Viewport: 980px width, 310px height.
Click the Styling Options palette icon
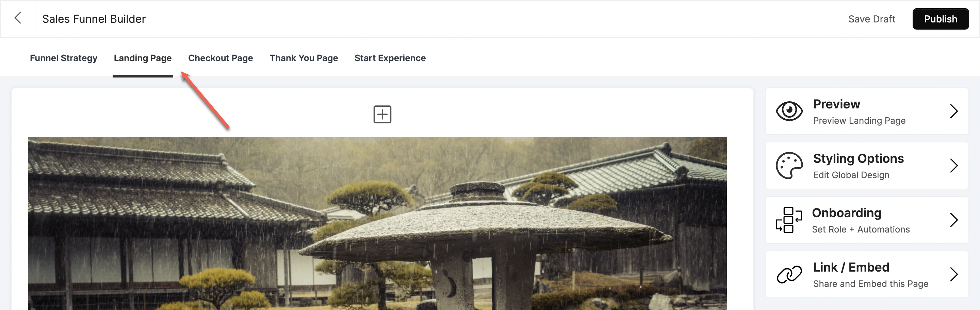[x=789, y=166]
